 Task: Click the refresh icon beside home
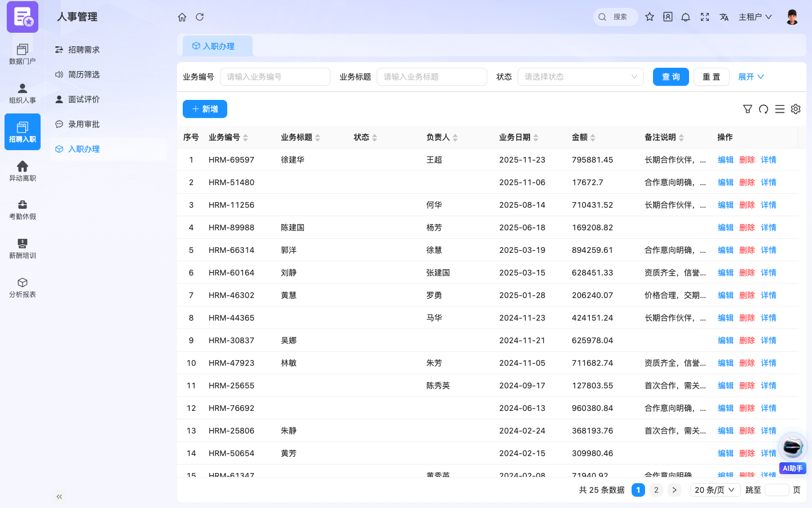[x=200, y=17]
